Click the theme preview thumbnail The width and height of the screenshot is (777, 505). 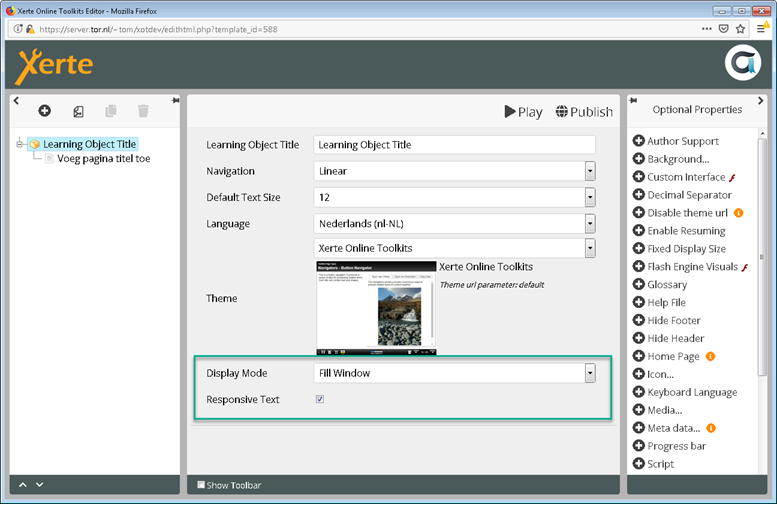(377, 308)
